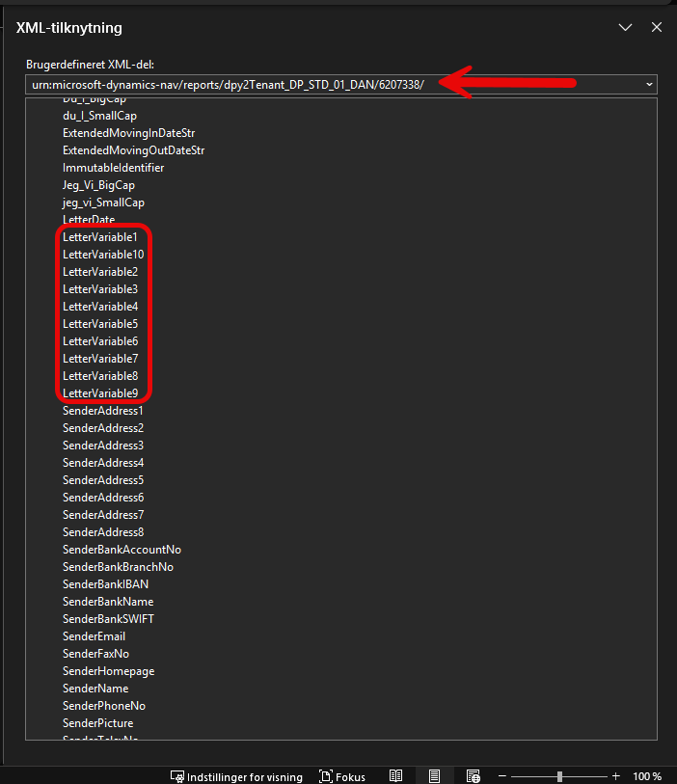Choose the SenderAddress1 XML node
Viewport: 677px width, 784px height.
coord(103,411)
